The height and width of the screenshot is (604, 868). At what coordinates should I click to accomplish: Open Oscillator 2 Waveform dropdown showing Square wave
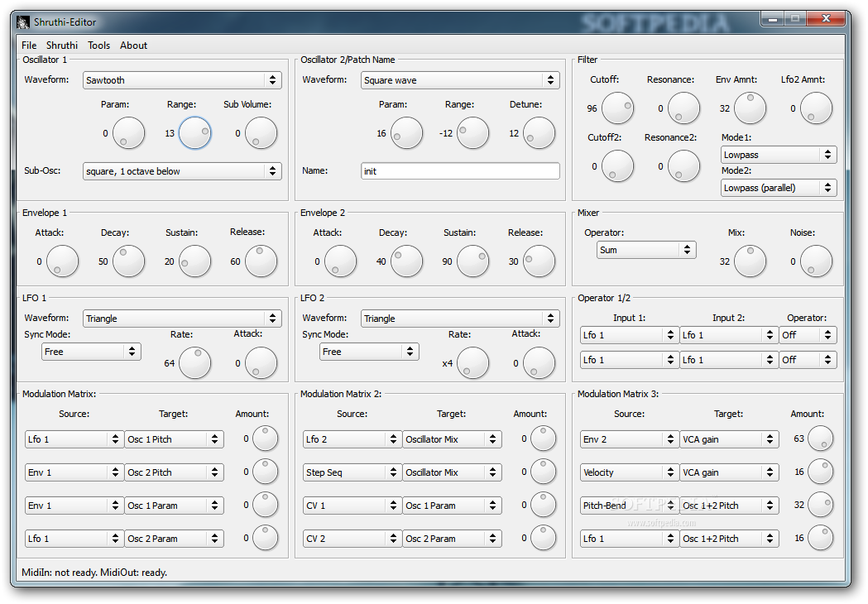pyautogui.click(x=460, y=80)
